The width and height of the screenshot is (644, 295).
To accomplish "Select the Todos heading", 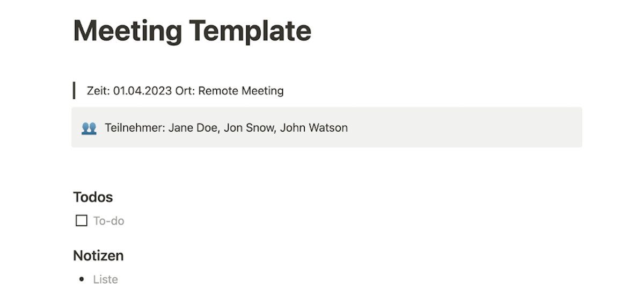I will click(x=93, y=197).
